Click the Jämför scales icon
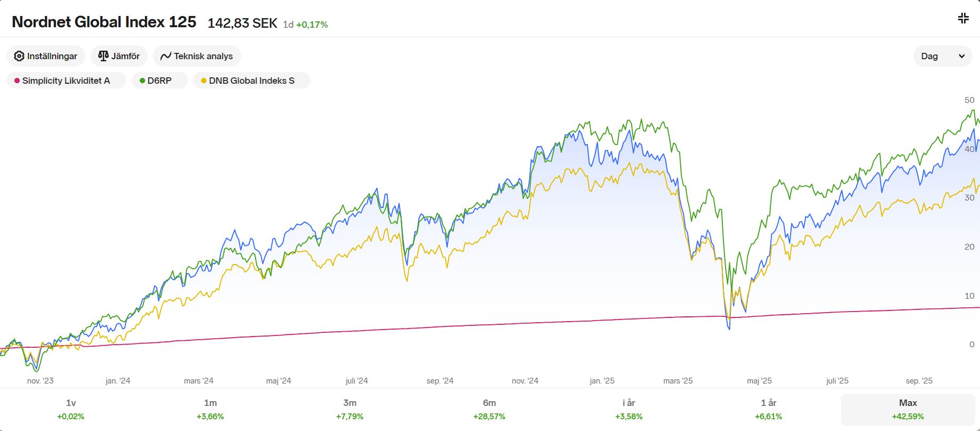 point(103,56)
